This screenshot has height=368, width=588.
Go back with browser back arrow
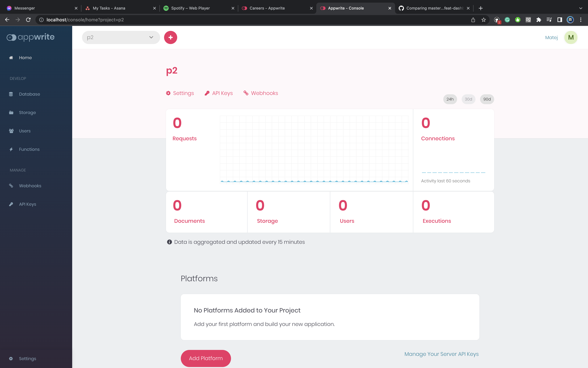tap(7, 20)
